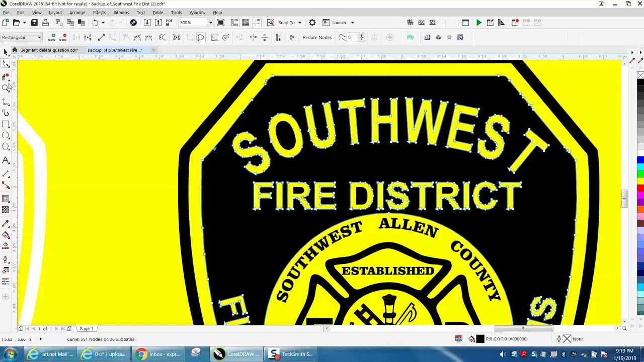This screenshot has width=644, height=362.
Task: Click the New document icon
Action: click(x=5, y=23)
